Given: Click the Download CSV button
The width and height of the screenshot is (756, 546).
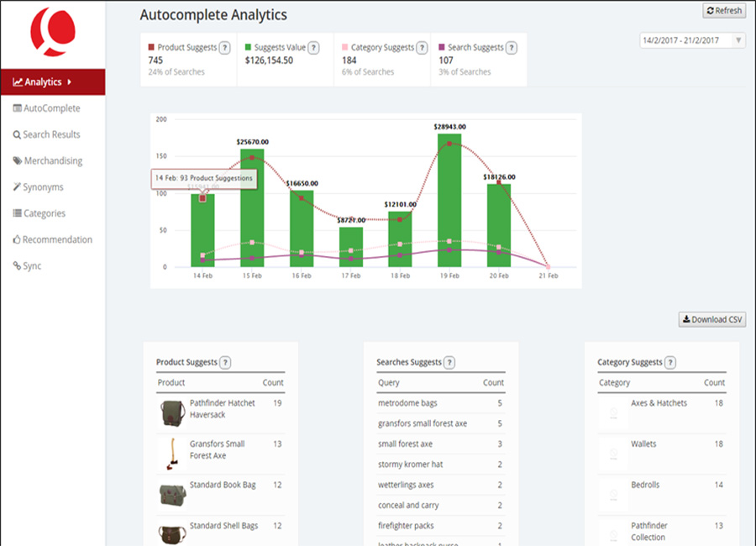Looking at the screenshot, I should tap(712, 319).
